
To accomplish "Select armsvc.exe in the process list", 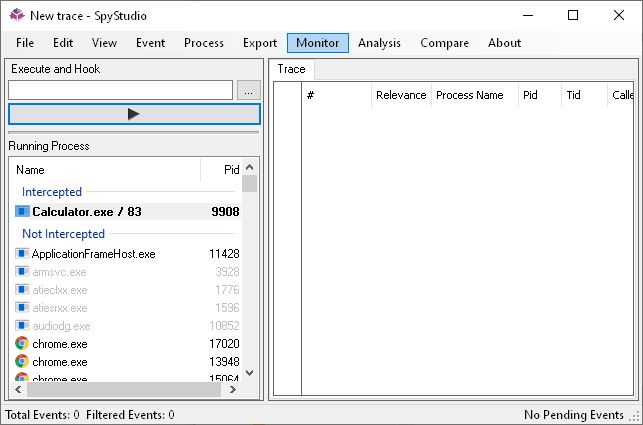I will [x=127, y=272].
